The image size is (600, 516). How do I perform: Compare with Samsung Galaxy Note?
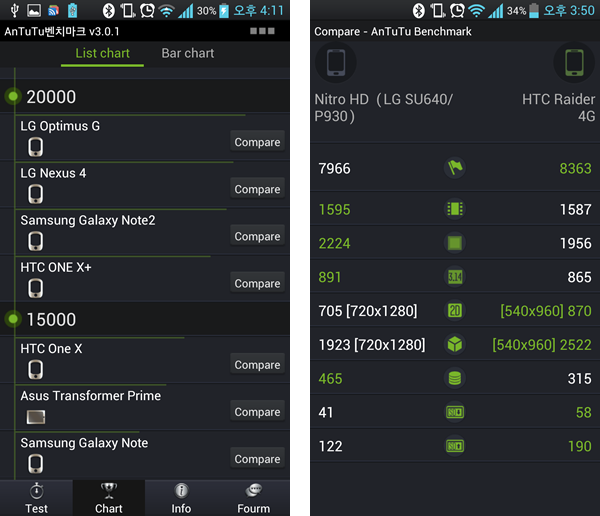click(x=257, y=459)
